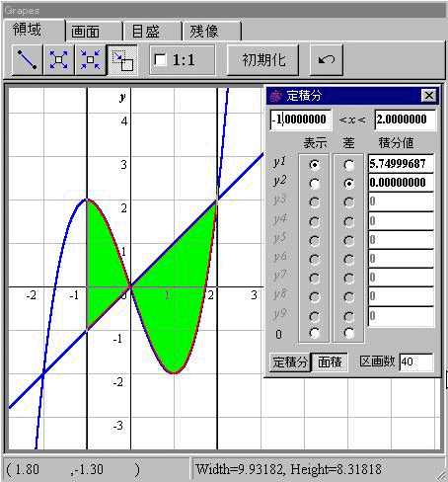Select the y8 表示 radio button
Viewport: 448px width, 482px height.
[x=315, y=297]
